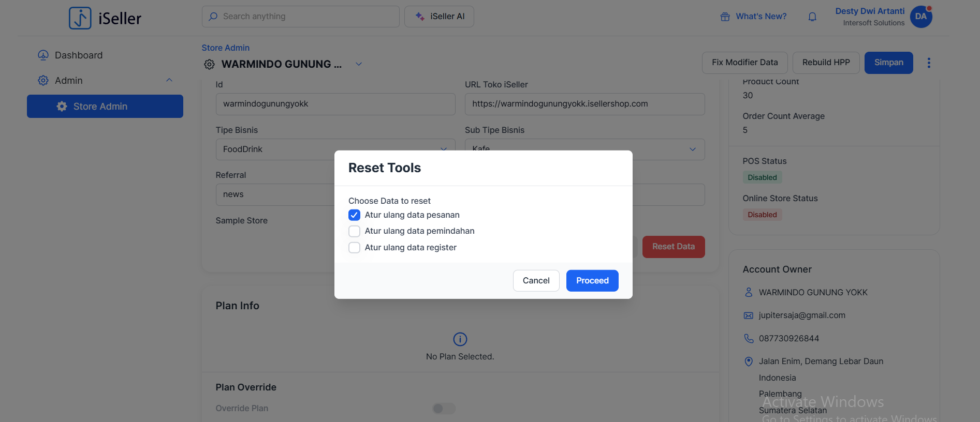Toggle the Override Plan switch
Screen dimensions: 980x422
tap(444, 409)
